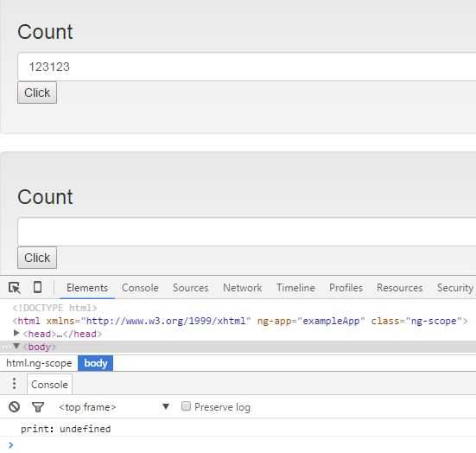Open the Network tab
The width and height of the screenshot is (476, 453).
pos(242,288)
